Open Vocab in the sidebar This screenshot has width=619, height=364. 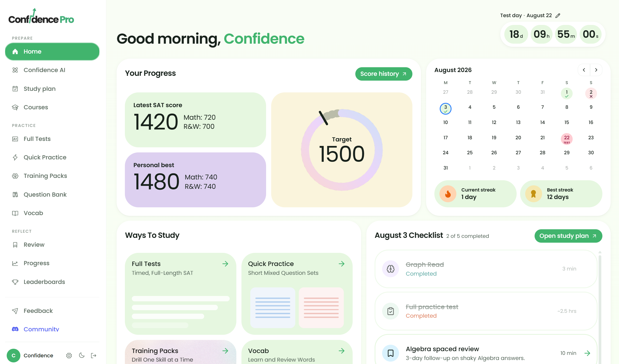[52, 213]
